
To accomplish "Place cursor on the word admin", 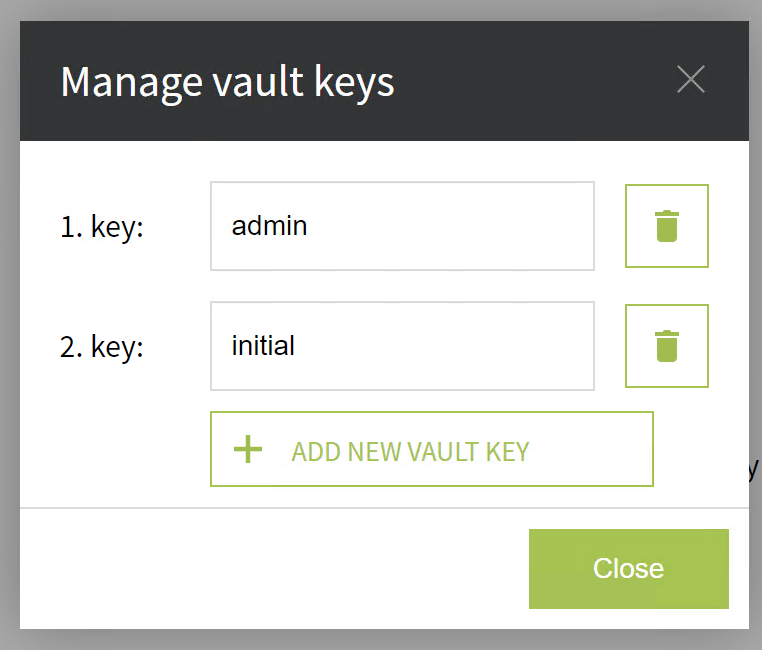I will [x=270, y=226].
